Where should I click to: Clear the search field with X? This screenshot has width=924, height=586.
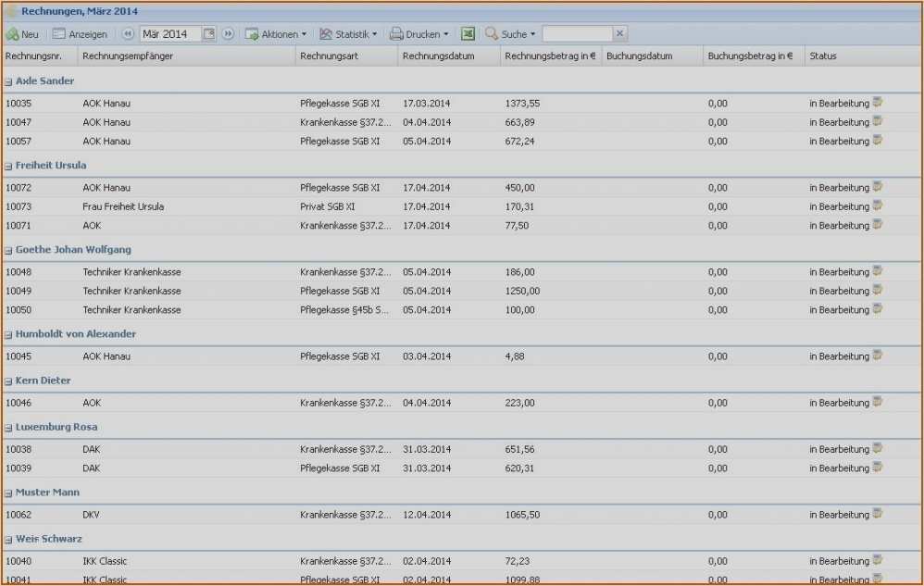click(620, 33)
